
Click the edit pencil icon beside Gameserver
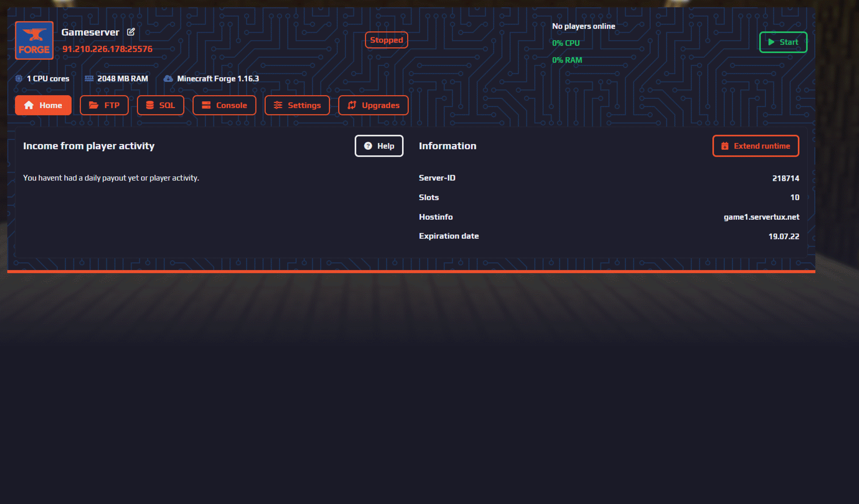pyautogui.click(x=131, y=32)
